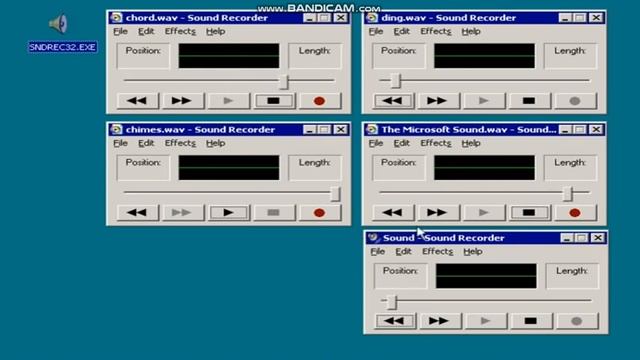Image resolution: width=640 pixels, height=360 pixels.
Task: Play chimes.wav sound
Action: click(x=228, y=213)
